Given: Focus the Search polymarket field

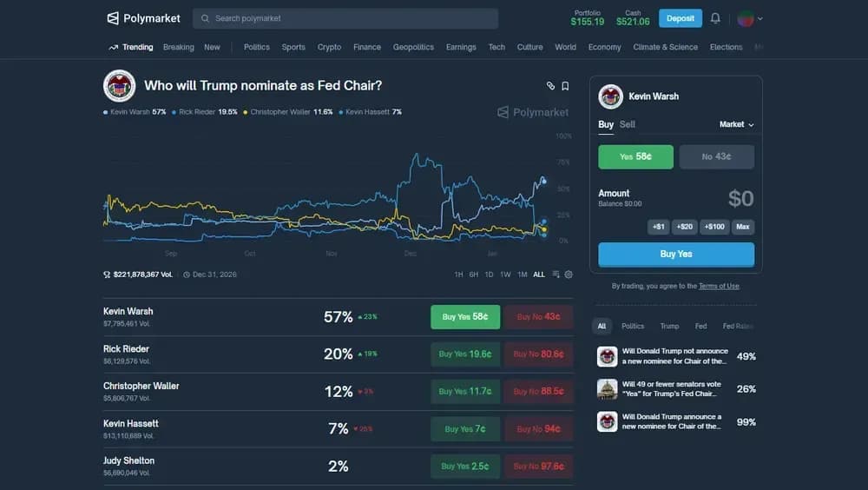Looking at the screenshot, I should (x=345, y=18).
